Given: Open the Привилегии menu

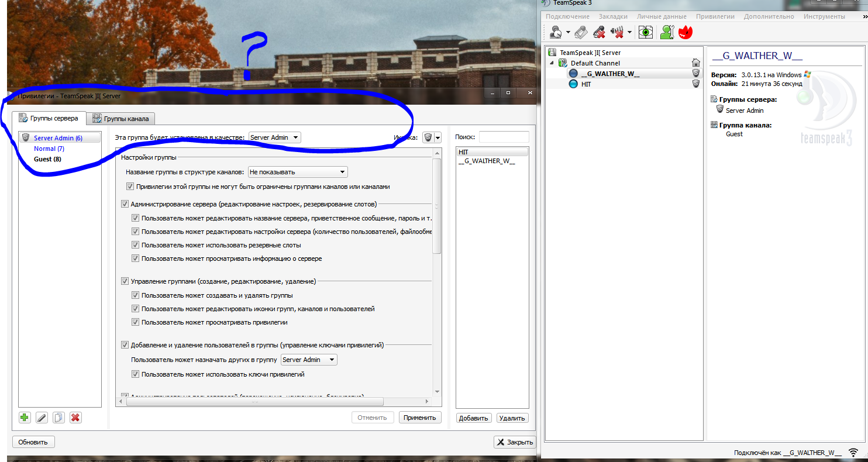Looking at the screenshot, I should point(715,16).
